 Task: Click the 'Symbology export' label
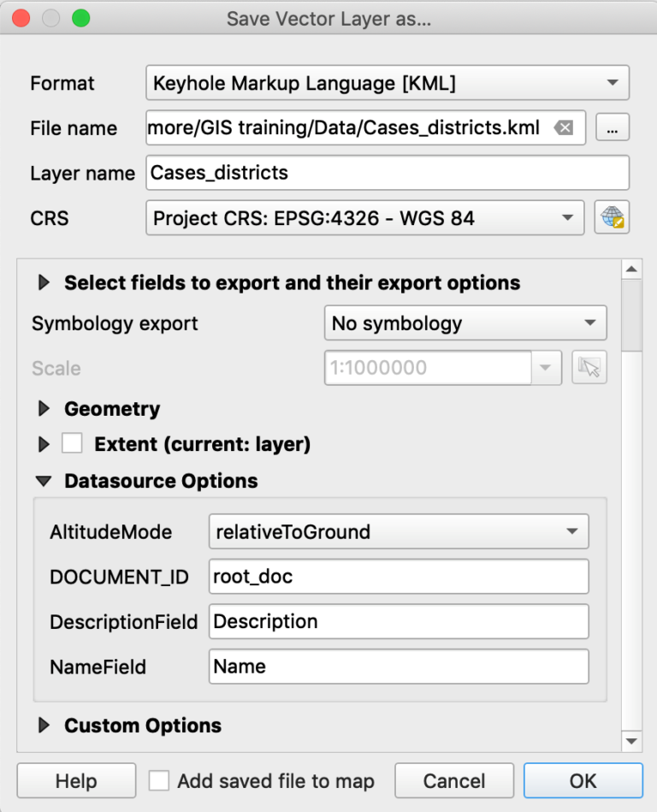point(115,323)
